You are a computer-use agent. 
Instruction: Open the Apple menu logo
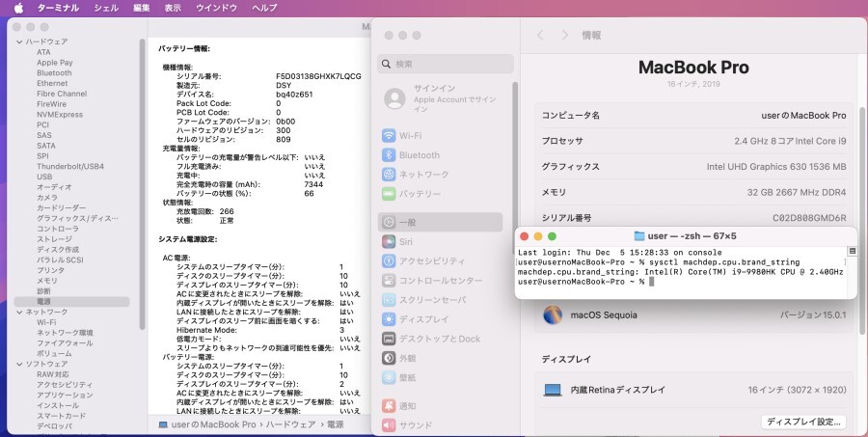[x=18, y=8]
